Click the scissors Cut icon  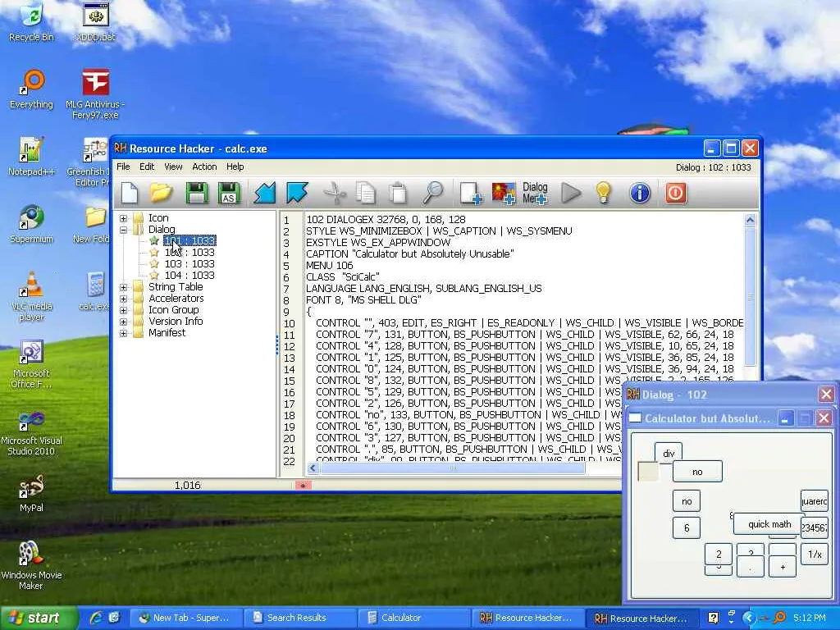(x=335, y=193)
